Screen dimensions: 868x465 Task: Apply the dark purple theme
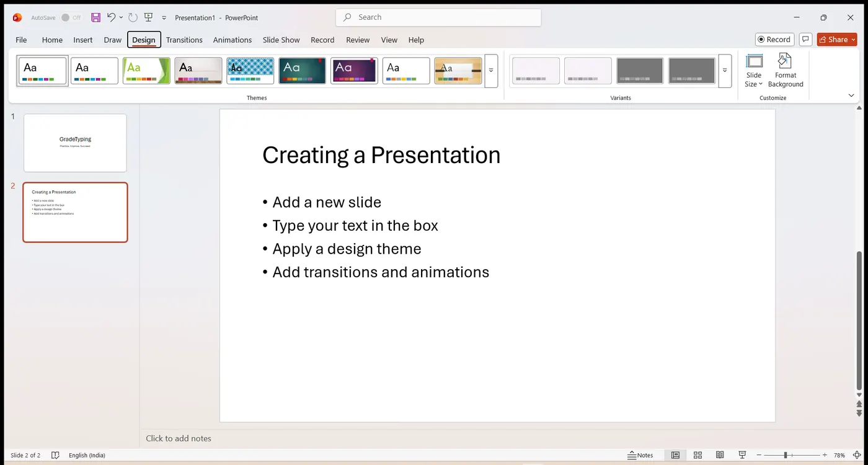[x=354, y=71]
